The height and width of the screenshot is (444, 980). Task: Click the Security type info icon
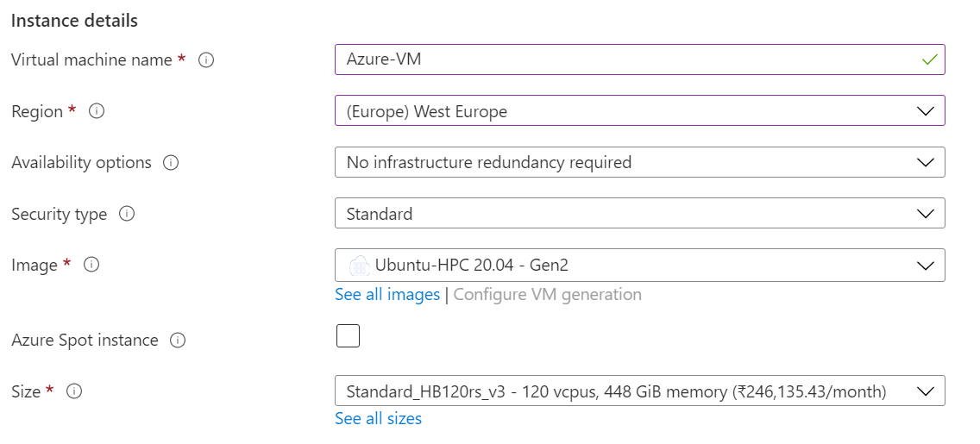[x=127, y=214]
